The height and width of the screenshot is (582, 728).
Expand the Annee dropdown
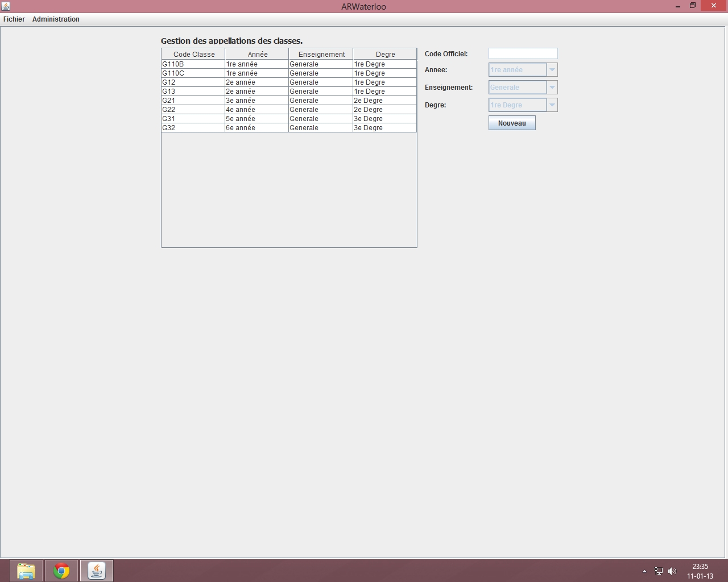point(552,70)
